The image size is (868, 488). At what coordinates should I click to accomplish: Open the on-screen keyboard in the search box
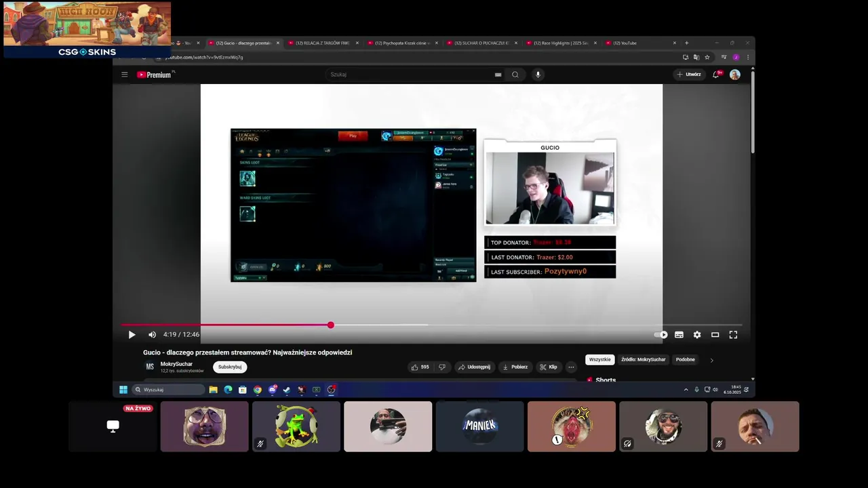click(x=498, y=75)
